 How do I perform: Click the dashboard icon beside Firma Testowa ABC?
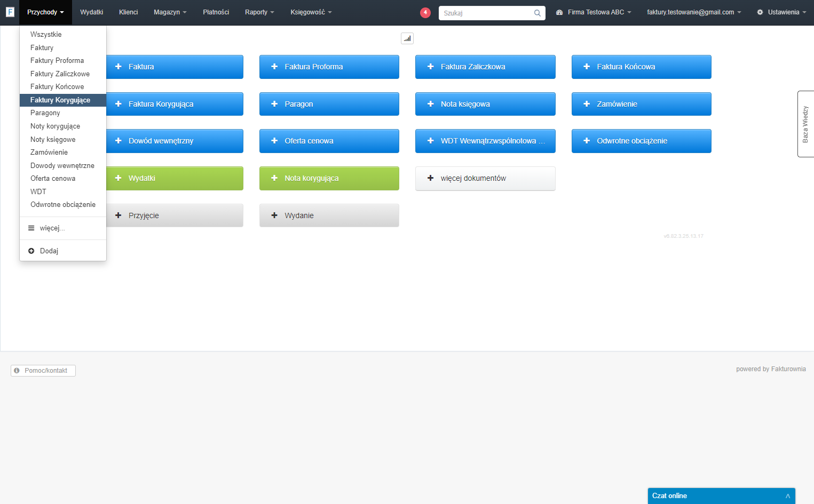point(559,12)
